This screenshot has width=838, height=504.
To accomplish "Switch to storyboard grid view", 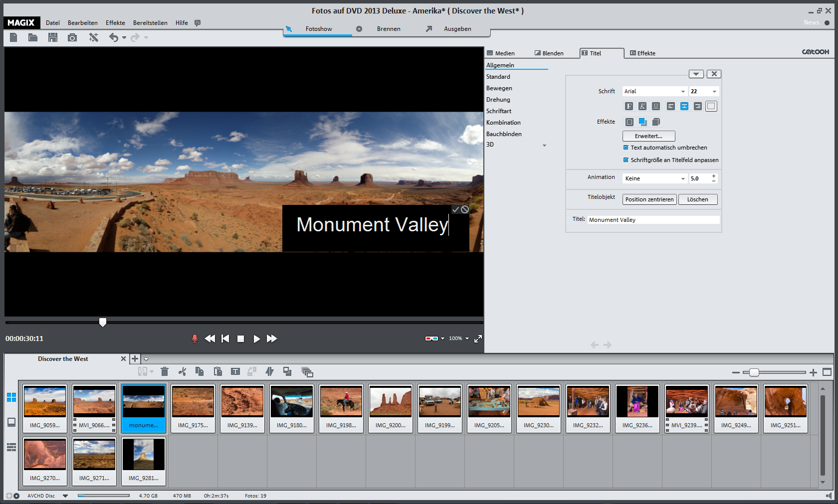I will [x=11, y=397].
